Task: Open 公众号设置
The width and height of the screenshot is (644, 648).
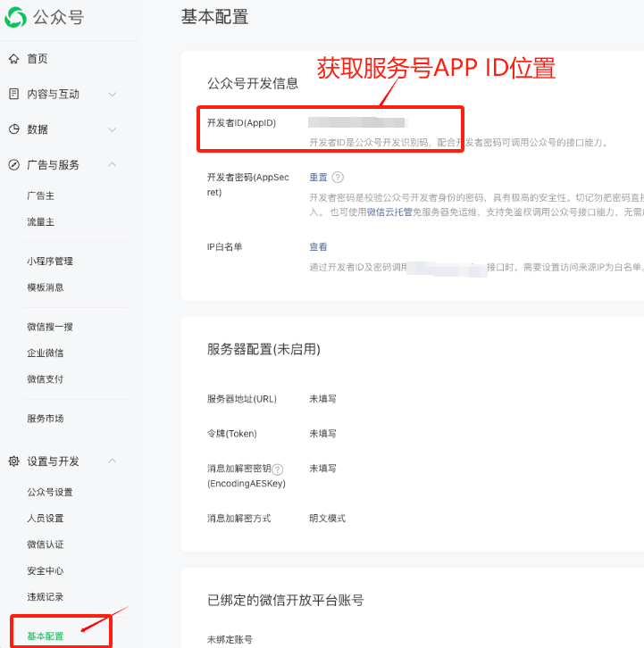Action: (50, 492)
